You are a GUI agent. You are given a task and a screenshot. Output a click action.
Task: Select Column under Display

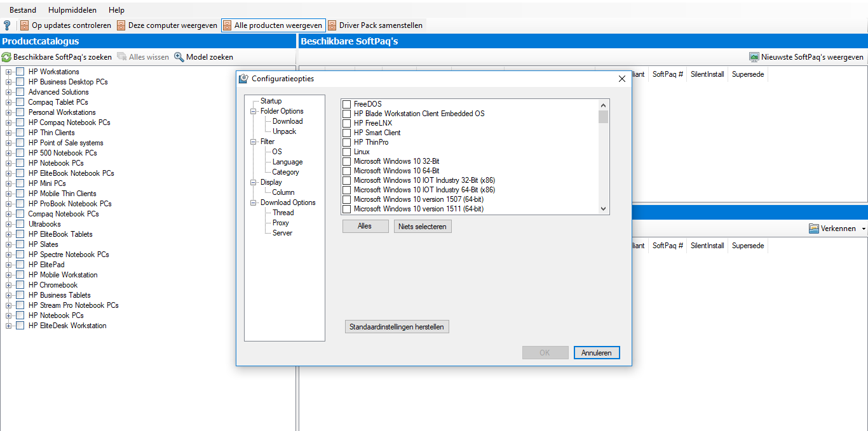coord(283,192)
